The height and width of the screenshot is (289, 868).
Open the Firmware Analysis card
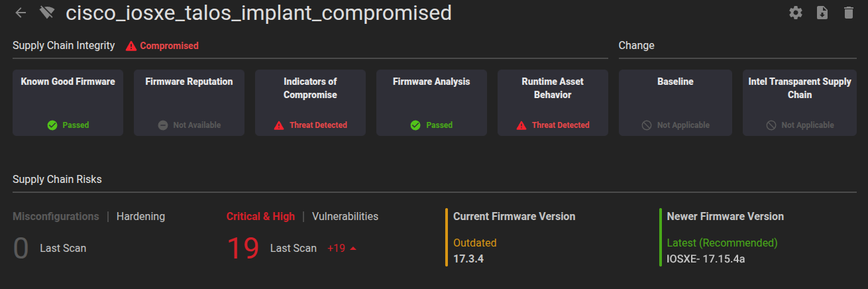[431, 103]
